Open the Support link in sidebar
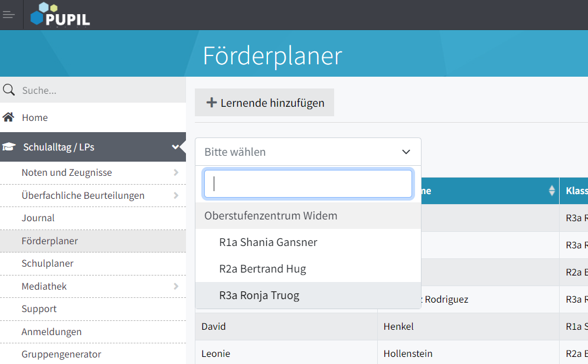 pyautogui.click(x=39, y=309)
